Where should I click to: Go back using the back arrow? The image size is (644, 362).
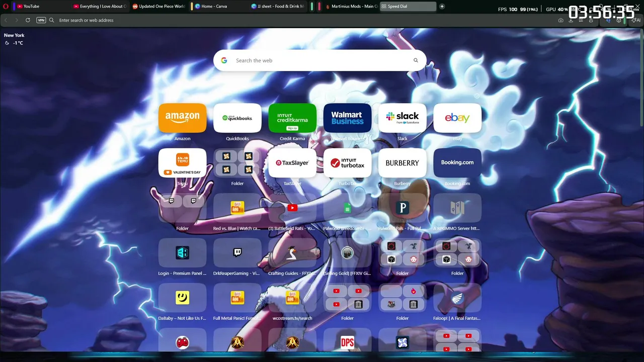pos(6,20)
